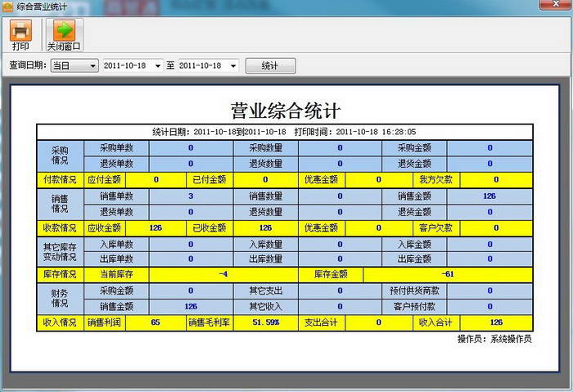Viewport: 573px width, 392px height.
Task: Click the 入库单数 label cell
Action: [116, 245]
